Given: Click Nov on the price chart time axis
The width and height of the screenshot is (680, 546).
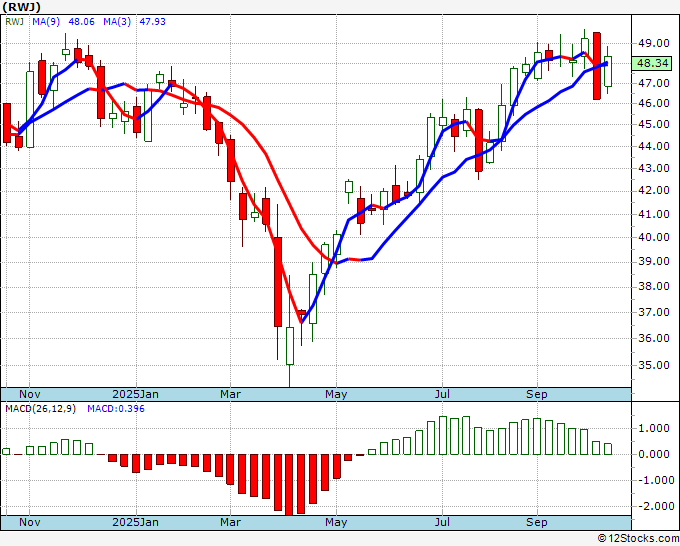Looking at the screenshot, I should (29, 394).
